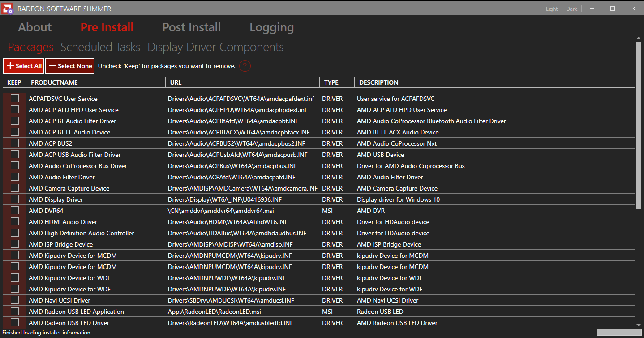The height and width of the screenshot is (338, 644).
Task: Open the Logging tab
Action: click(x=272, y=27)
